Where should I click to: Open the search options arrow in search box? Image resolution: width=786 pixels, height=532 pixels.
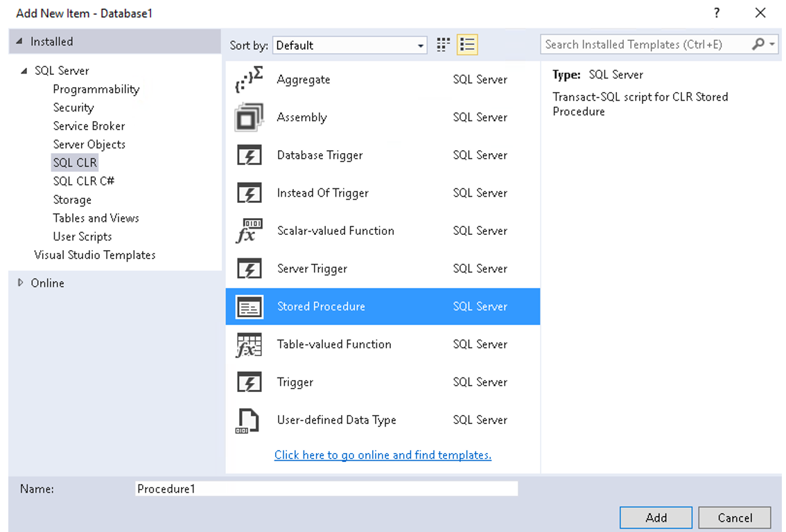tap(772, 44)
